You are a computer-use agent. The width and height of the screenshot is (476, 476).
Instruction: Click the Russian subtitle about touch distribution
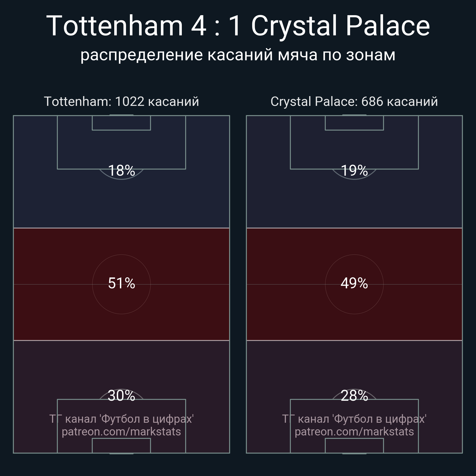(238, 55)
